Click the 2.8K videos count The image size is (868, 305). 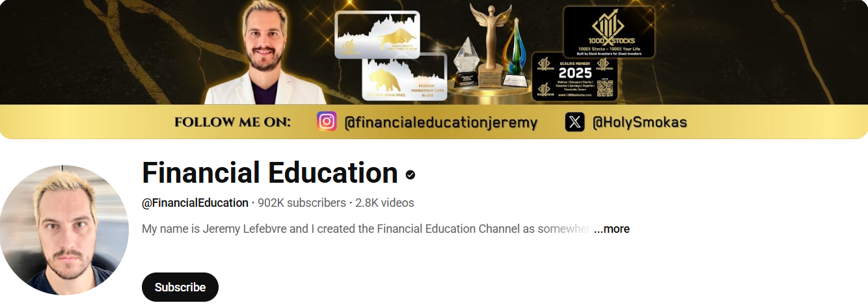385,203
